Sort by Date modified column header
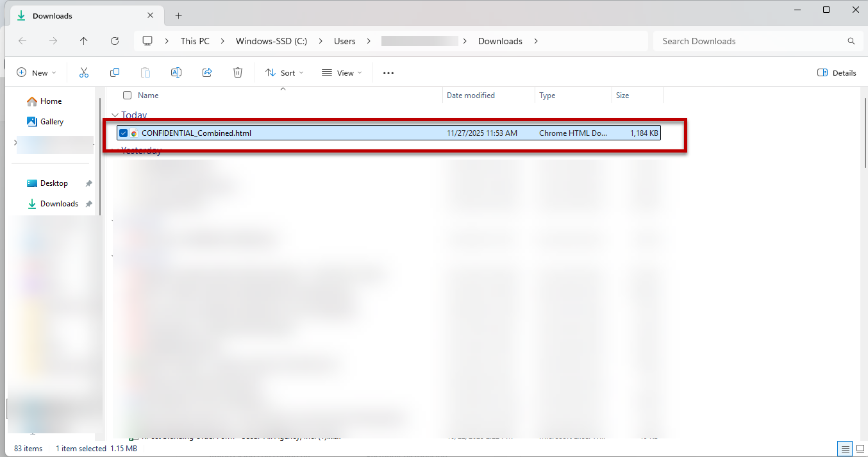This screenshot has height=457, width=868. (471, 96)
